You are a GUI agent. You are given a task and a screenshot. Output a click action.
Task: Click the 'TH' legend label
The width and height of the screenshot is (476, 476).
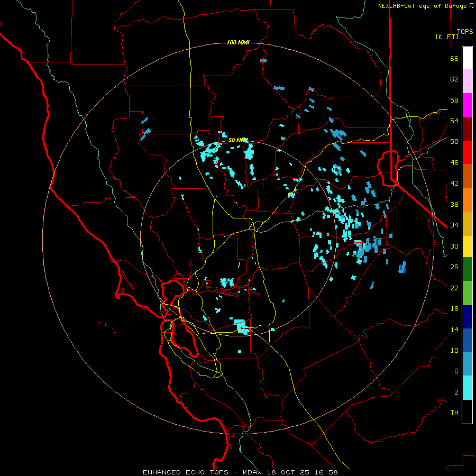pos(454,413)
